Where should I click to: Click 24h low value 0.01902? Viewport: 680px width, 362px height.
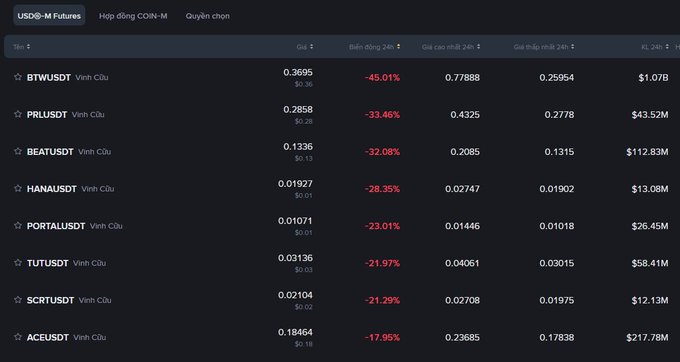(557, 189)
